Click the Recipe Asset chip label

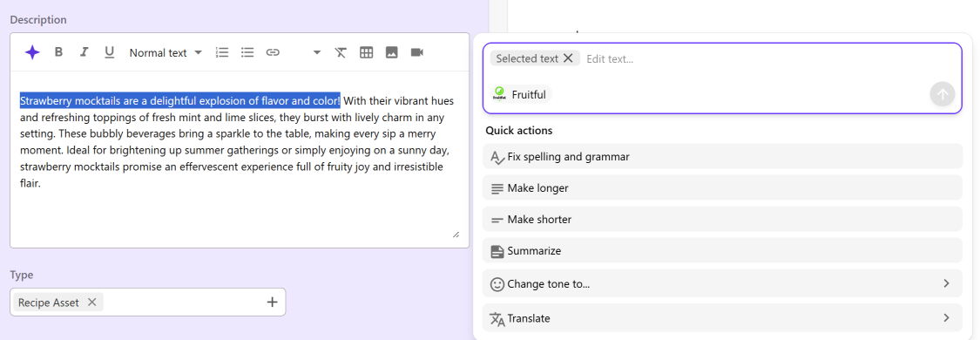click(49, 303)
